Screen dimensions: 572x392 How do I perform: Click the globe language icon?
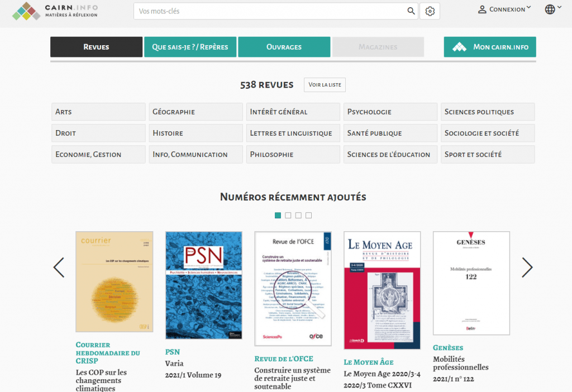pyautogui.click(x=550, y=9)
